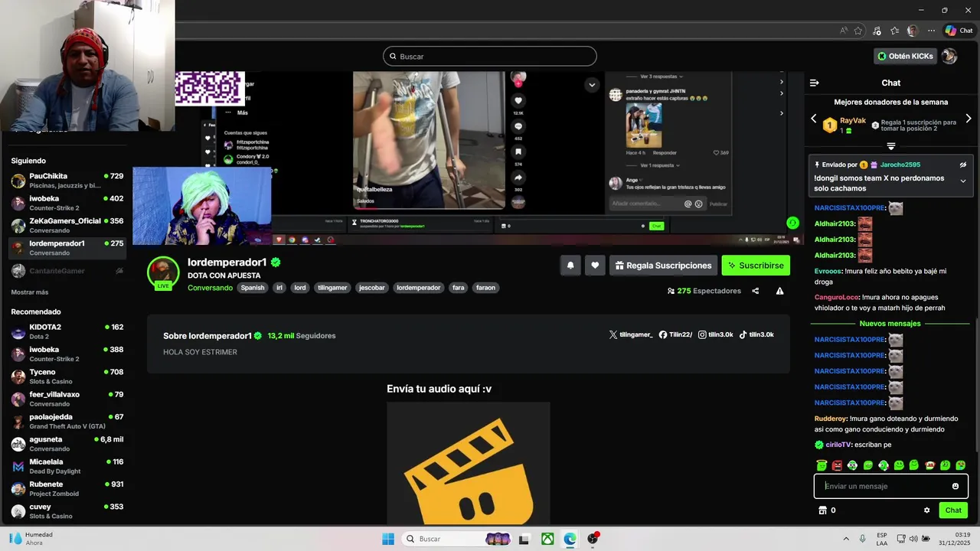
Task: Select the irl tag
Action: click(x=279, y=288)
